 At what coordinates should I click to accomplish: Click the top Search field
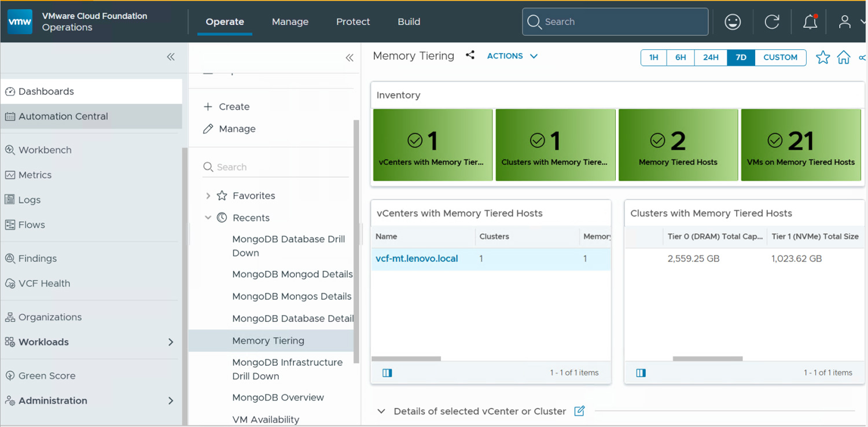tap(615, 22)
